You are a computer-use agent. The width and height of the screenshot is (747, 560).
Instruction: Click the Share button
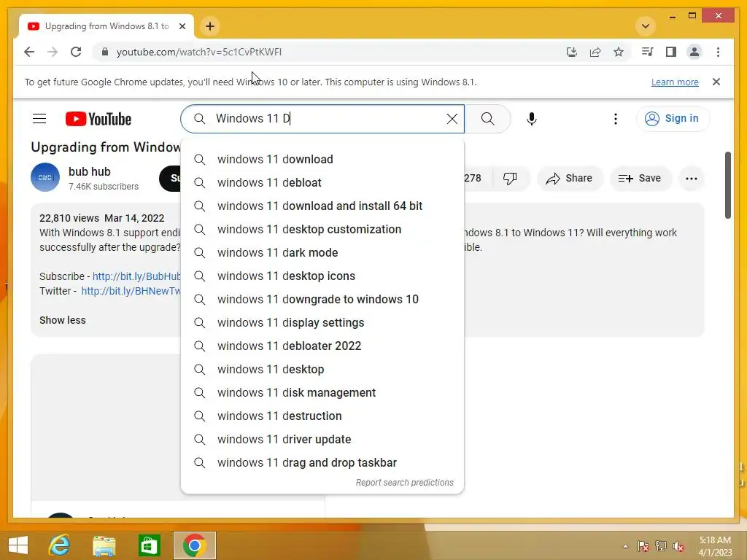(x=570, y=179)
